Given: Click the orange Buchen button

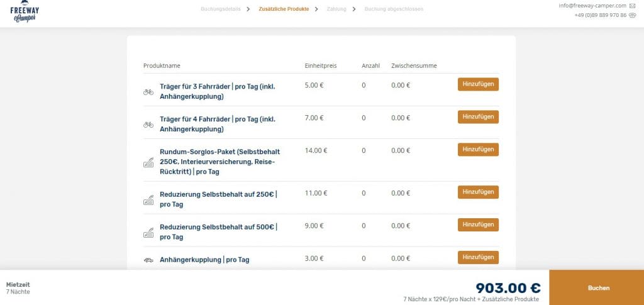Looking at the screenshot, I should (x=596, y=287).
